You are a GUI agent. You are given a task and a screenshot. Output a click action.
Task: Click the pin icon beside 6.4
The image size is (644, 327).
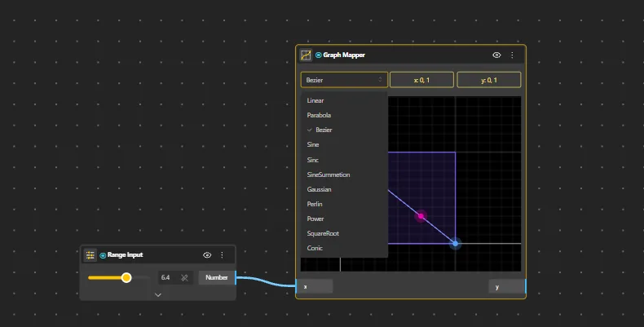tap(184, 278)
